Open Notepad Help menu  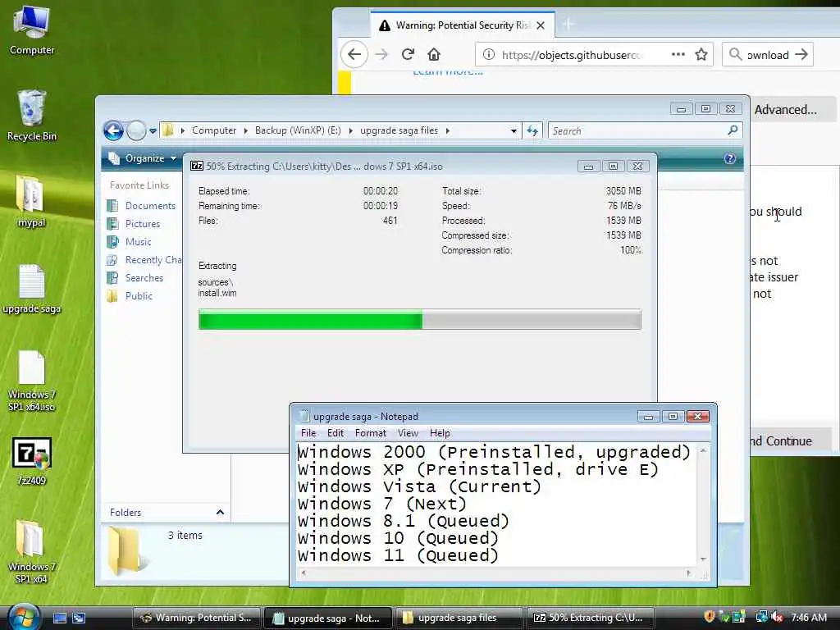(x=440, y=433)
